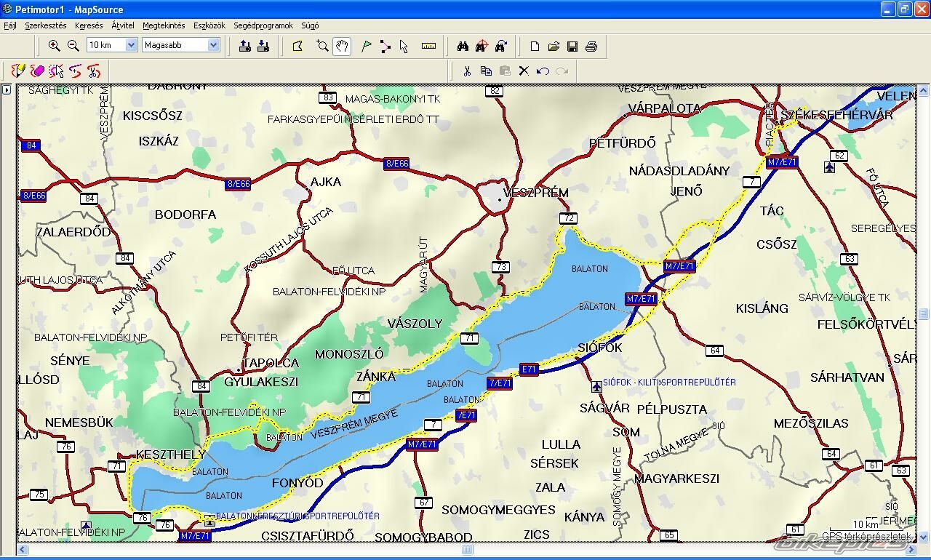The width and height of the screenshot is (931, 560).
Task: Select the route tool
Action: point(385,47)
